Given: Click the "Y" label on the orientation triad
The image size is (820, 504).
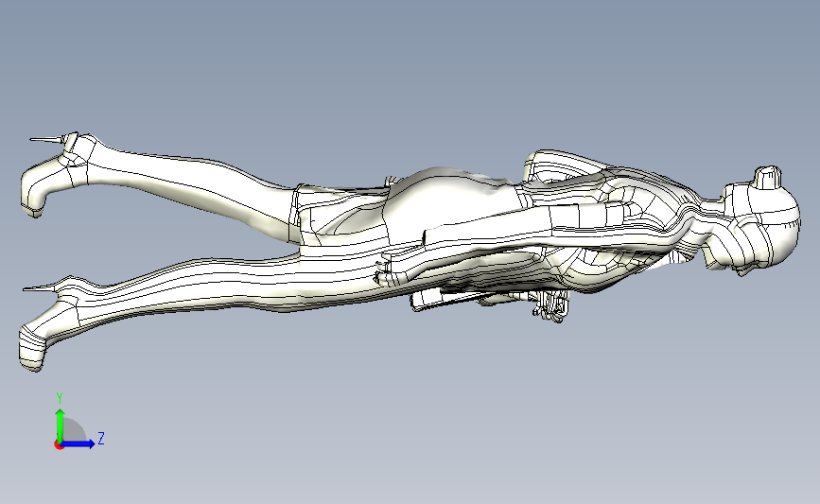Looking at the screenshot, I should click(x=60, y=398).
